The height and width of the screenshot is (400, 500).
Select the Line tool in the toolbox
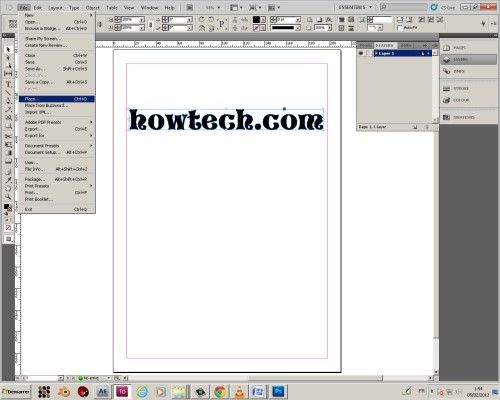click(x=8, y=93)
